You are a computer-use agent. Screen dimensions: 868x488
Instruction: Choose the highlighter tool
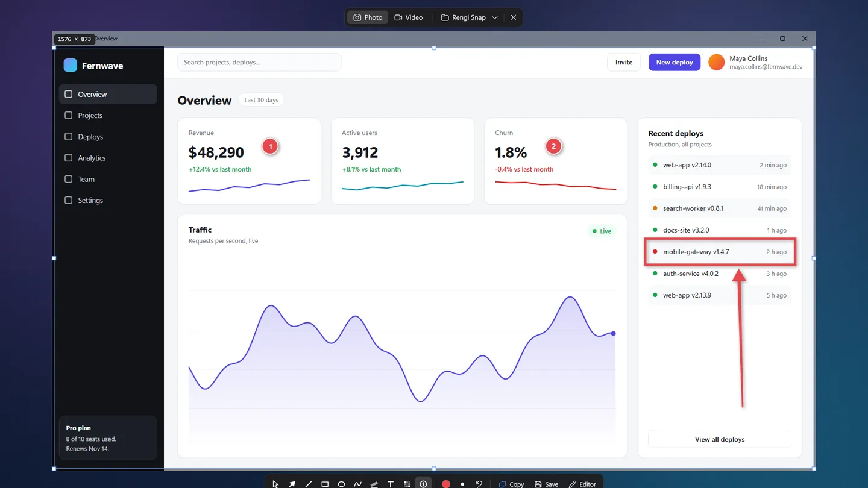point(374,484)
